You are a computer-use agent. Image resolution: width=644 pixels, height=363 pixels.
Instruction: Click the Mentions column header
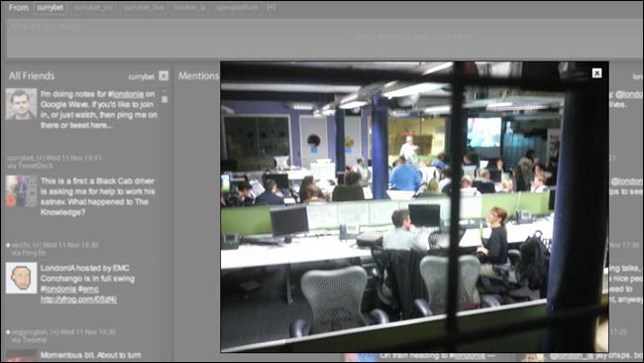click(198, 75)
